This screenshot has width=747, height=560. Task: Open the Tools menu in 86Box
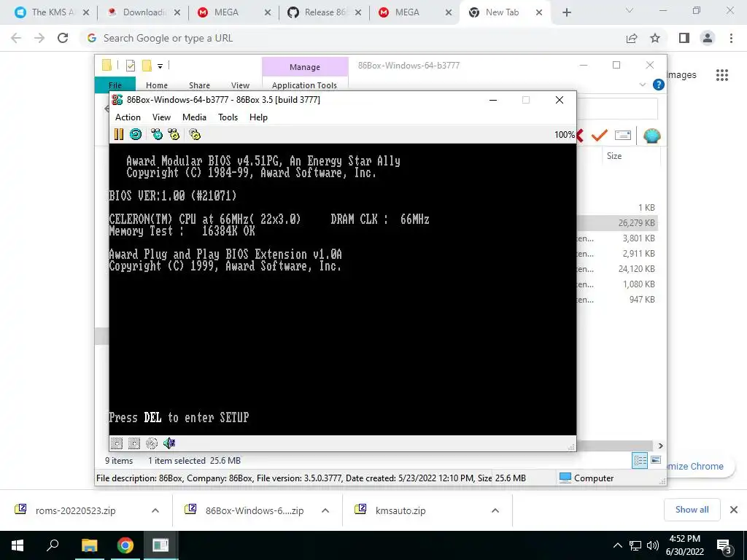[x=228, y=117]
